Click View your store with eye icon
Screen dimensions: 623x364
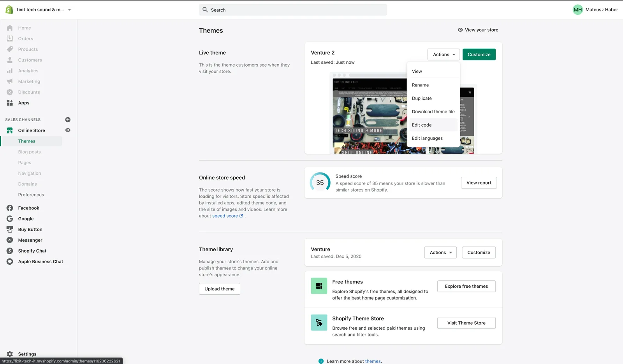click(x=478, y=30)
